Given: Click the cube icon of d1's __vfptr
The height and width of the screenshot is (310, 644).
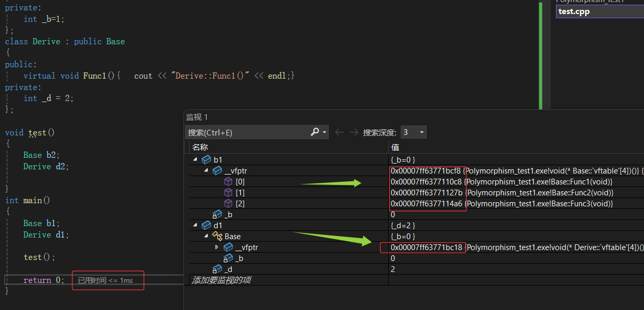Looking at the screenshot, I should tap(228, 247).
